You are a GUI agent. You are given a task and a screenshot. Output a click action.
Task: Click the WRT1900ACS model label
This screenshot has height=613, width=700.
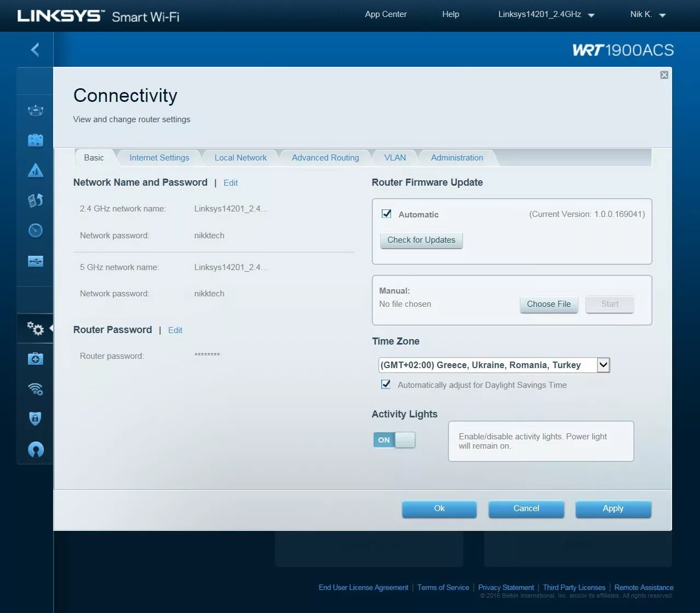click(623, 50)
